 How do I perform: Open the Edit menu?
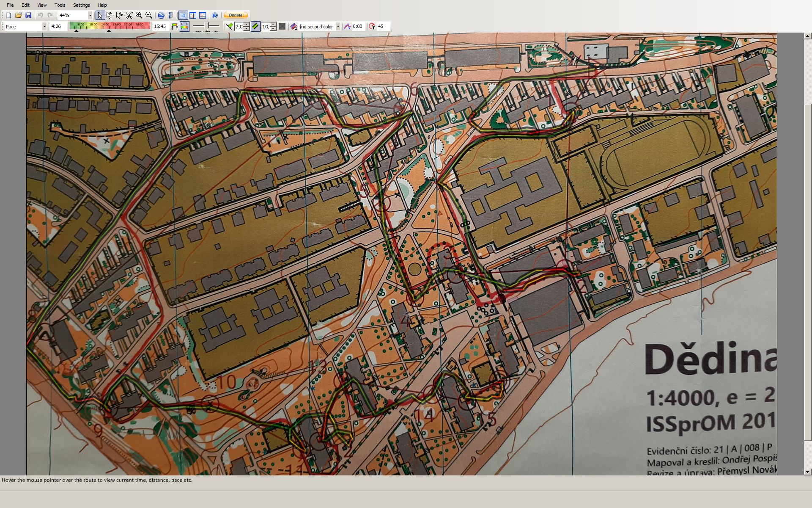tap(25, 5)
